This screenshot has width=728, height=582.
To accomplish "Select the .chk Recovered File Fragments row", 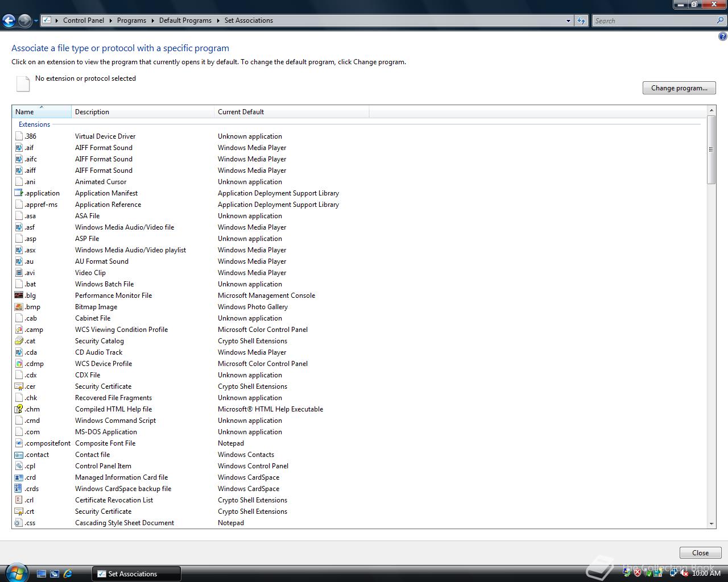I will pyautogui.click(x=358, y=398).
